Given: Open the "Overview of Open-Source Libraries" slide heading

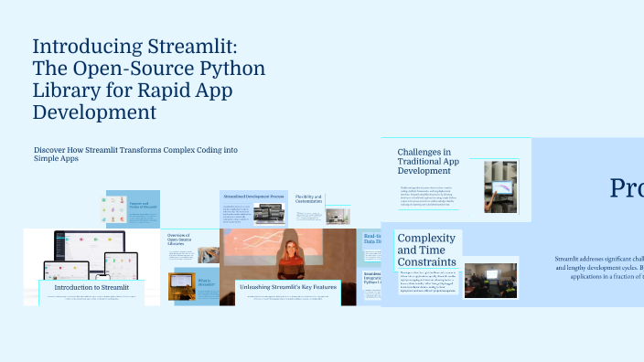Looking at the screenshot, I should pyautogui.click(x=179, y=240).
